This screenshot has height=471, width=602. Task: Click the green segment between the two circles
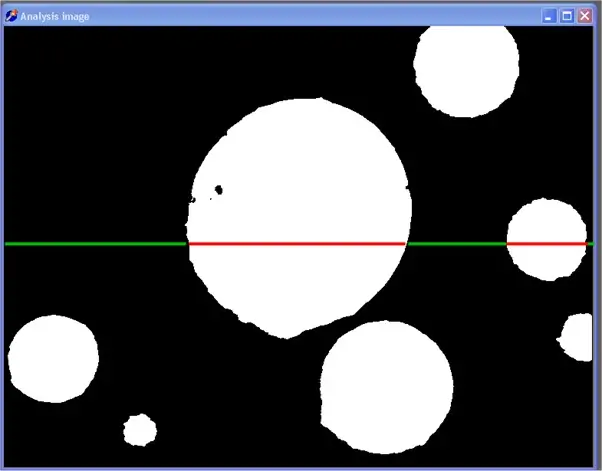[455, 243]
